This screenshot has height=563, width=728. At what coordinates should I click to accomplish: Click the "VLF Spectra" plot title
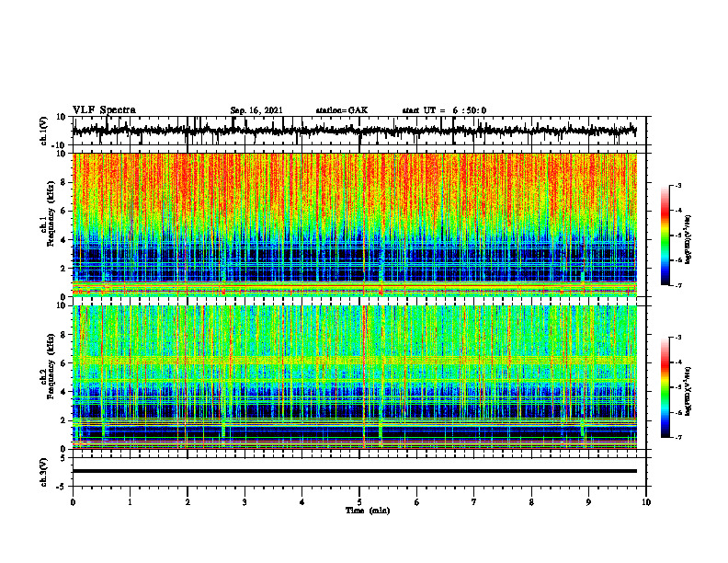(x=104, y=110)
